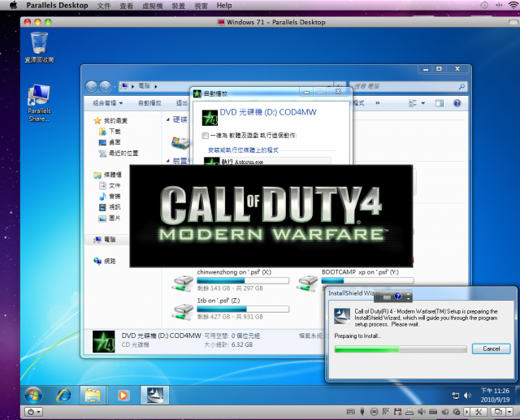Click the Time Machine icon in the Mac menu bar
Image resolution: width=520 pixels, height=420 pixels.
pos(484,5)
